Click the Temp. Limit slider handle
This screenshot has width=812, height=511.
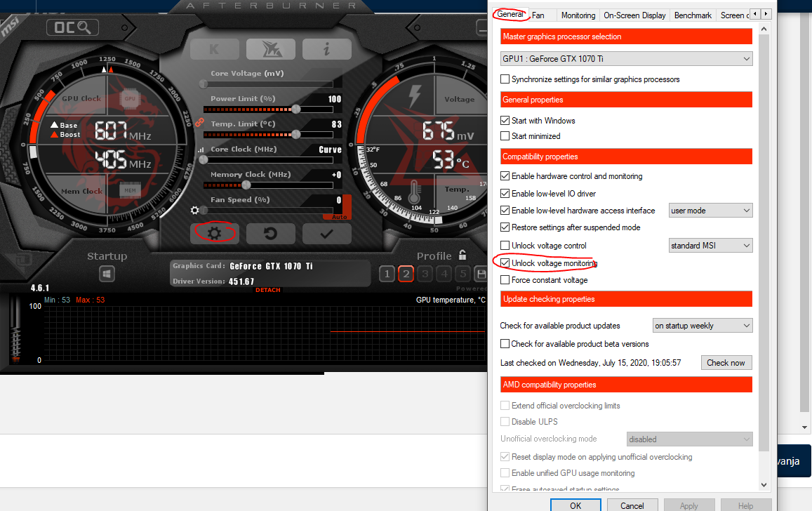[296, 135]
